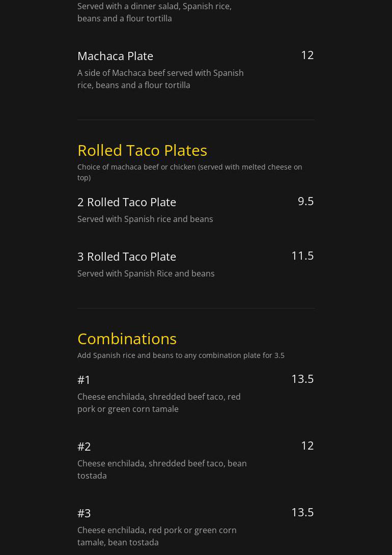Viewport: 392px width, 555px height.
Task: Choose the 3 Rolled Taco Plate item
Action: pos(127,257)
